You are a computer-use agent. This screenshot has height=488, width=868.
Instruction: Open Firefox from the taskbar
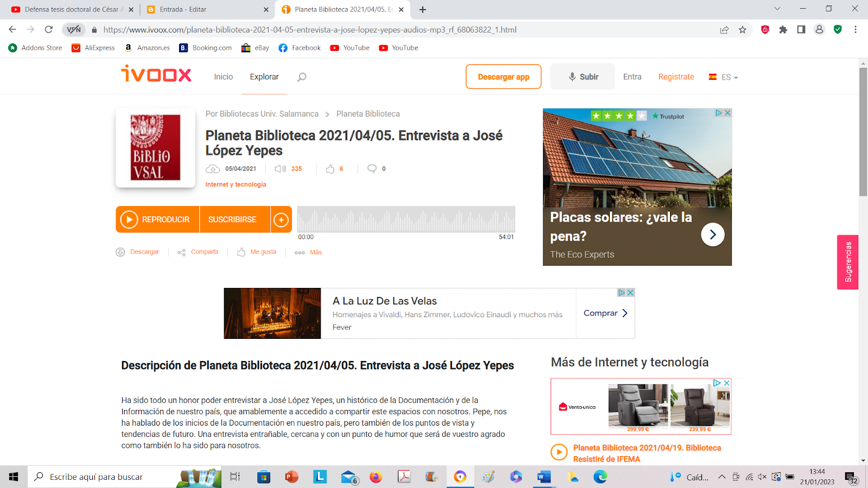click(x=375, y=477)
